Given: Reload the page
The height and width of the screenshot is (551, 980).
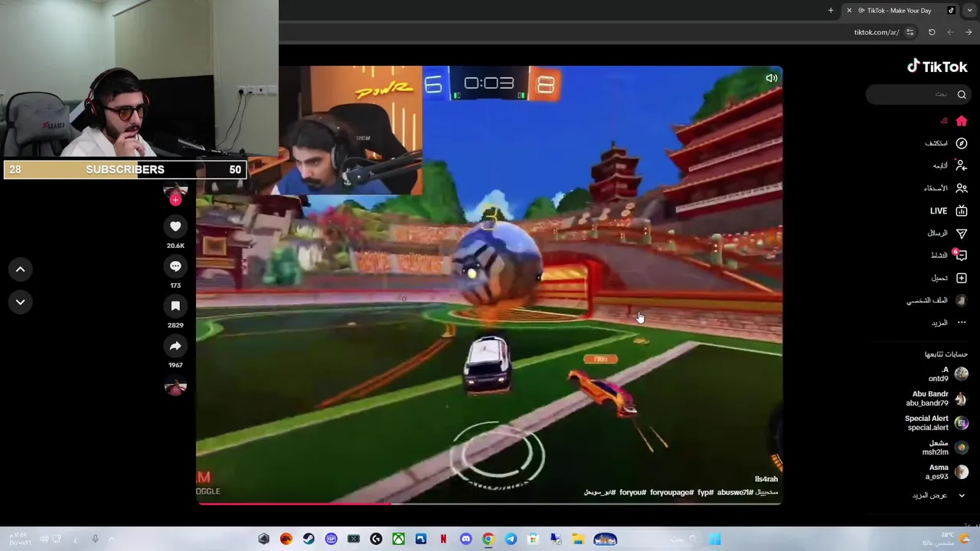Looking at the screenshot, I should click(x=932, y=32).
